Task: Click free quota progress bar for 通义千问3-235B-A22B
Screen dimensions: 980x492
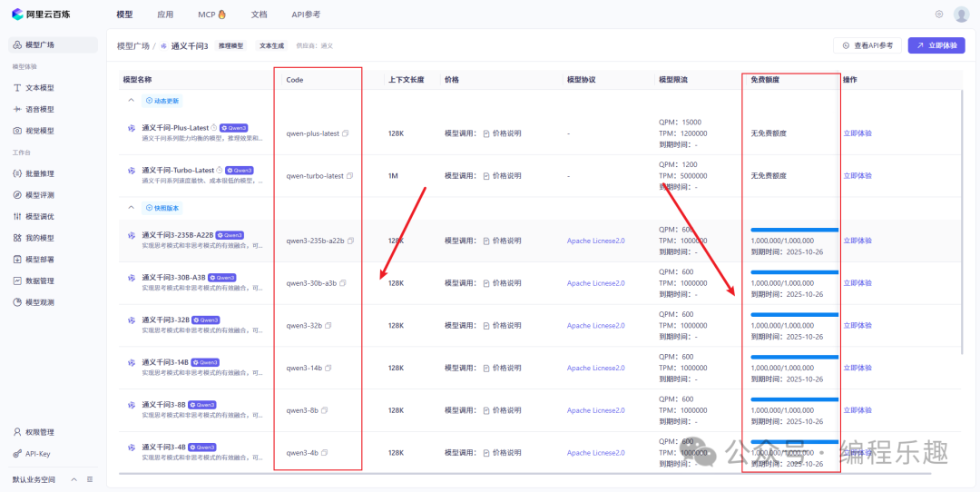Action: pyautogui.click(x=794, y=230)
